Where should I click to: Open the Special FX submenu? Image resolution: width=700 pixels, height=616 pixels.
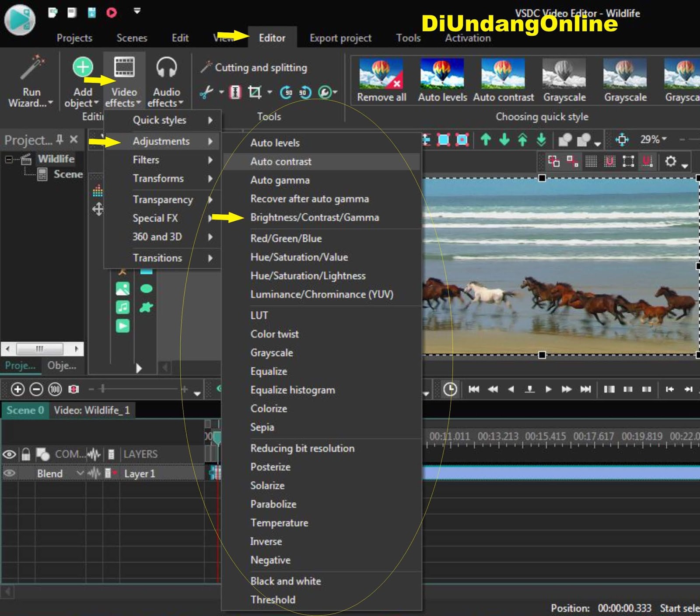[155, 218]
